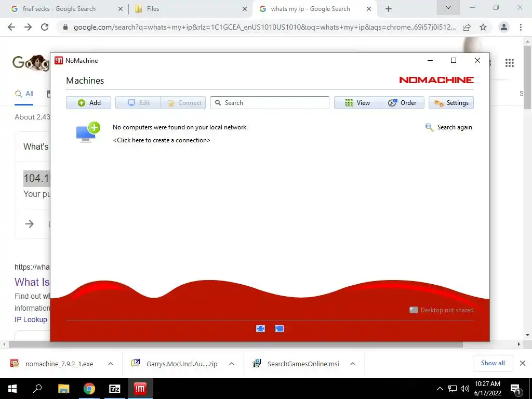Open Windows taskbar search

37,389
